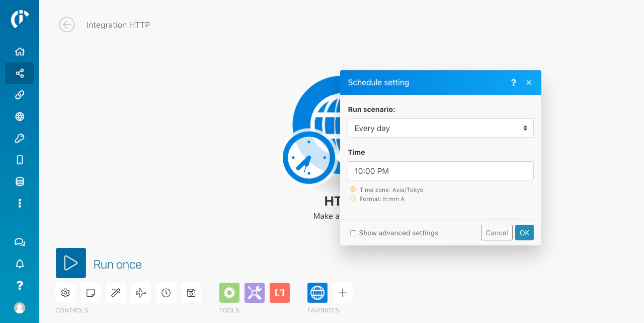Open Keys icon in sidebar
Screen dimensions: 644x323
(x=20, y=138)
